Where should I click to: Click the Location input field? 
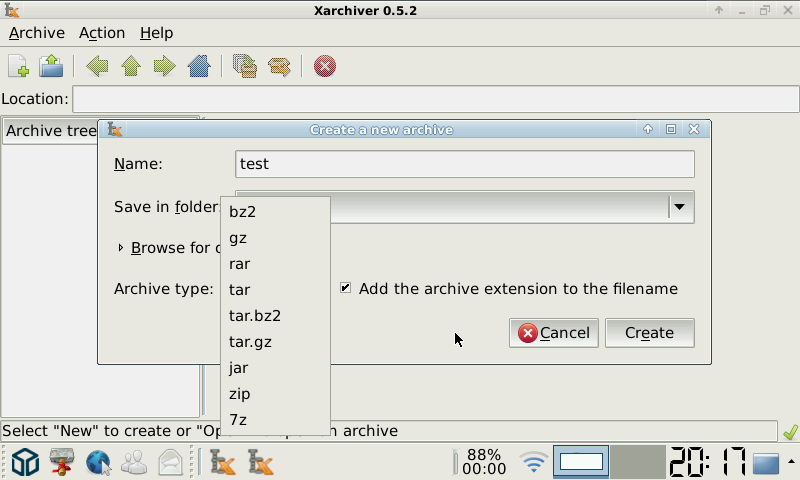436,99
